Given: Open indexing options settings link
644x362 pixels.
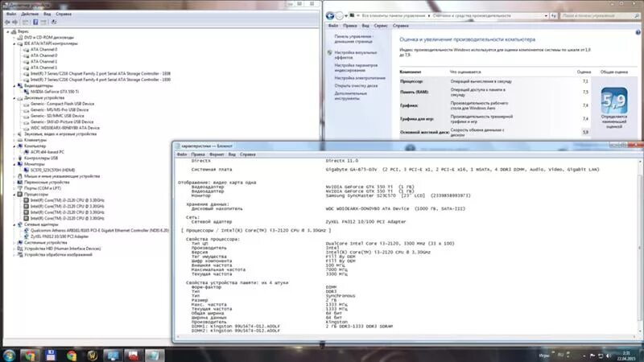Looking at the screenshot, I should pyautogui.click(x=356, y=68).
